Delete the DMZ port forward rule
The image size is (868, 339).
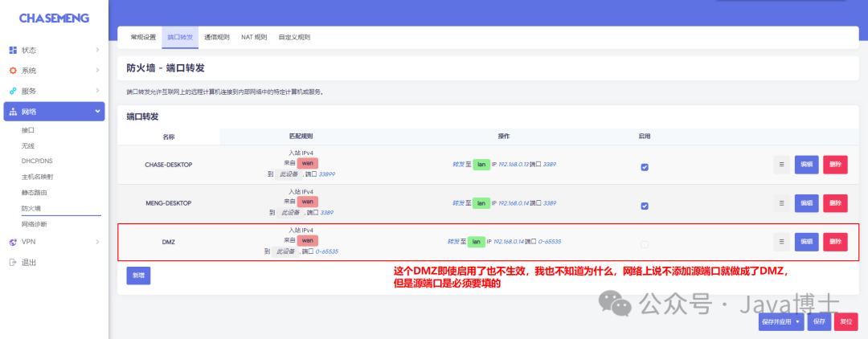coord(835,242)
